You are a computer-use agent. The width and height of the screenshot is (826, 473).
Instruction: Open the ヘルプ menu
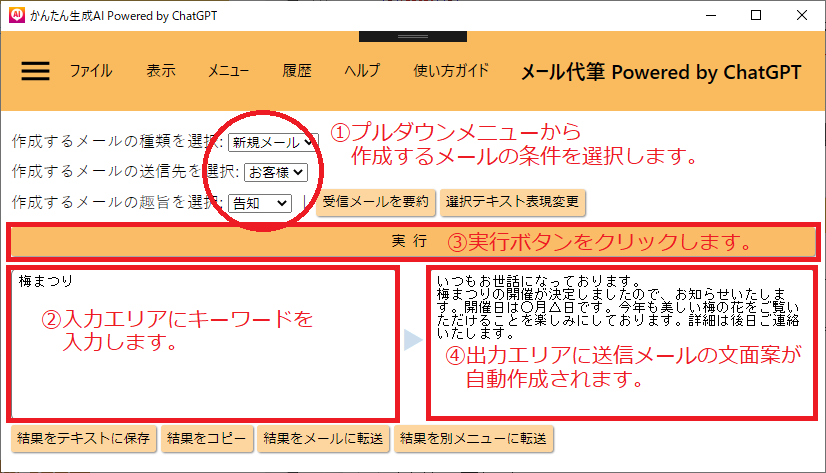tap(362, 71)
